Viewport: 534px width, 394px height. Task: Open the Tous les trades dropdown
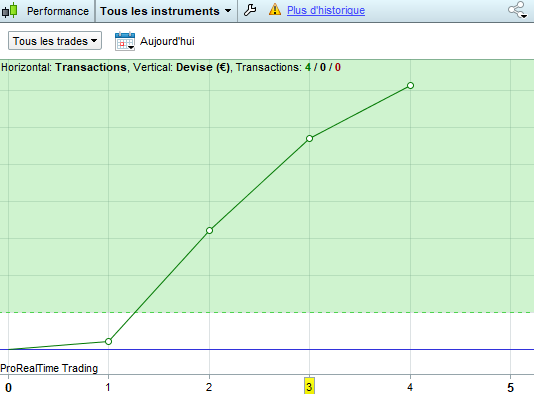(55, 41)
